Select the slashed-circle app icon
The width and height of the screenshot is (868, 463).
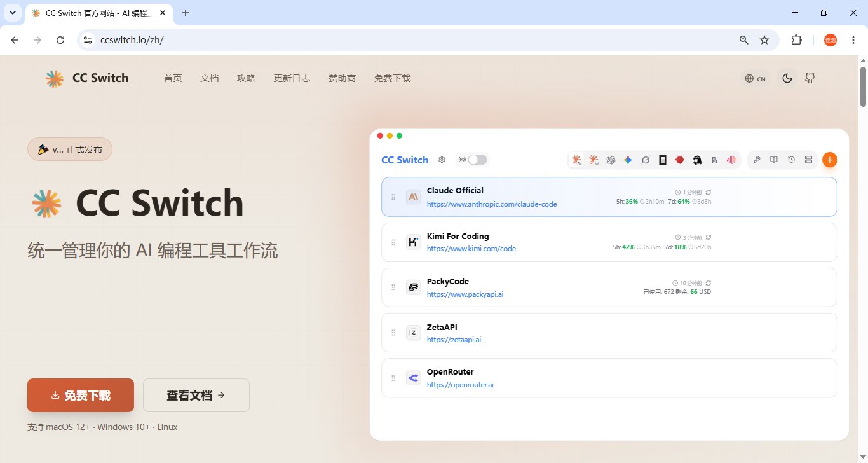coord(646,160)
